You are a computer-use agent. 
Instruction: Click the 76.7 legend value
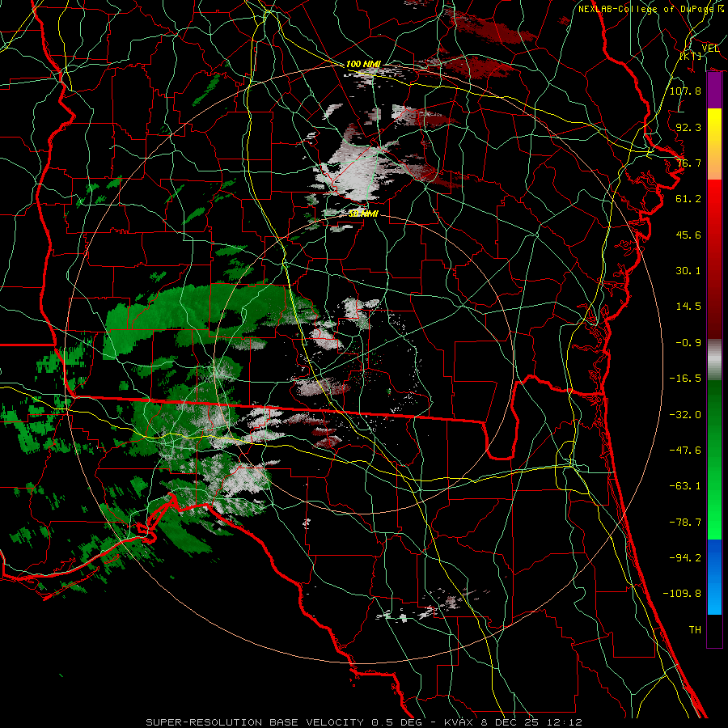click(688, 163)
